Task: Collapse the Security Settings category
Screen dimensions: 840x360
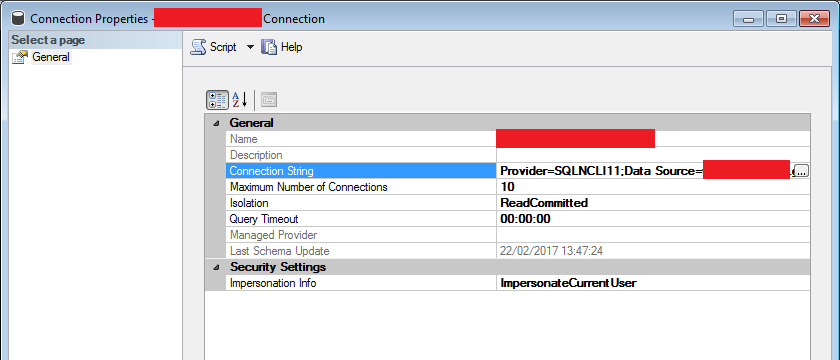Action: tap(216, 267)
